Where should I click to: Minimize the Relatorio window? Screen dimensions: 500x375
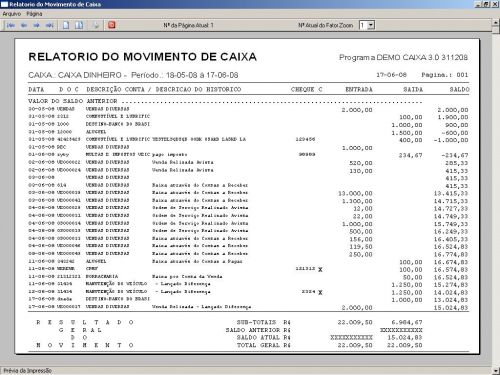(479, 4)
